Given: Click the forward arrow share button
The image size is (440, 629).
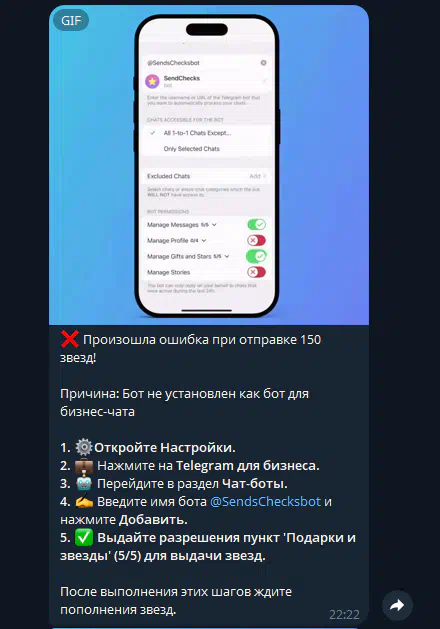Looking at the screenshot, I should point(397,605).
